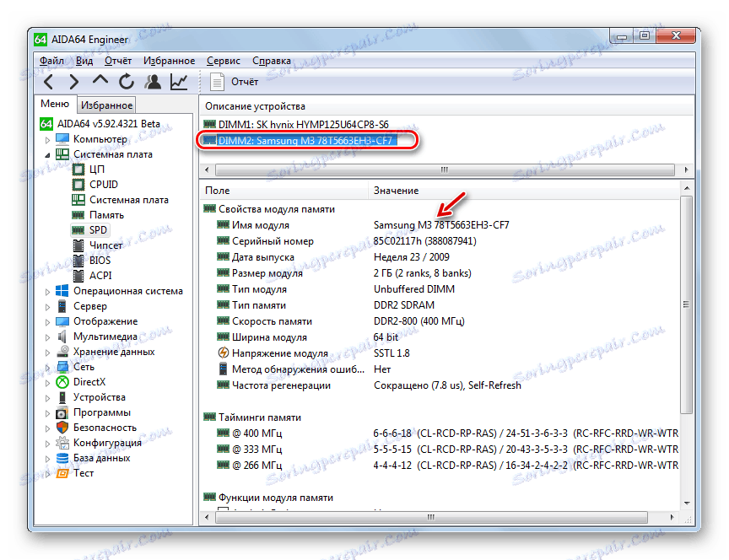
Task: Open the BIOS tree item
Action: coord(100,261)
